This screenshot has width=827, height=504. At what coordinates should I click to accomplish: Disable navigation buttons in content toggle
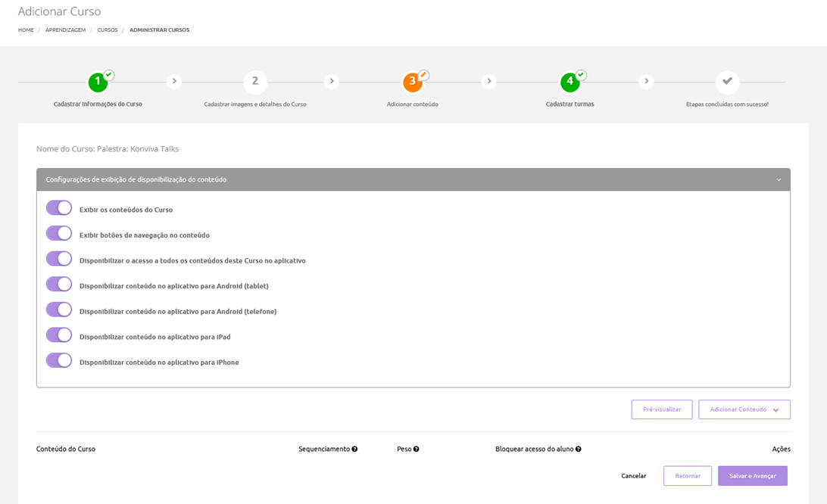click(59, 234)
